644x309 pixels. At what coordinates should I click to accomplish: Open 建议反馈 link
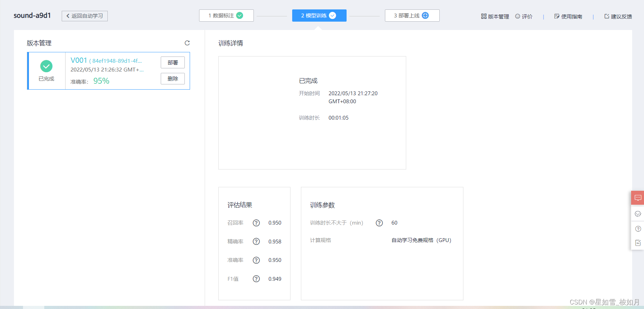pos(621,16)
